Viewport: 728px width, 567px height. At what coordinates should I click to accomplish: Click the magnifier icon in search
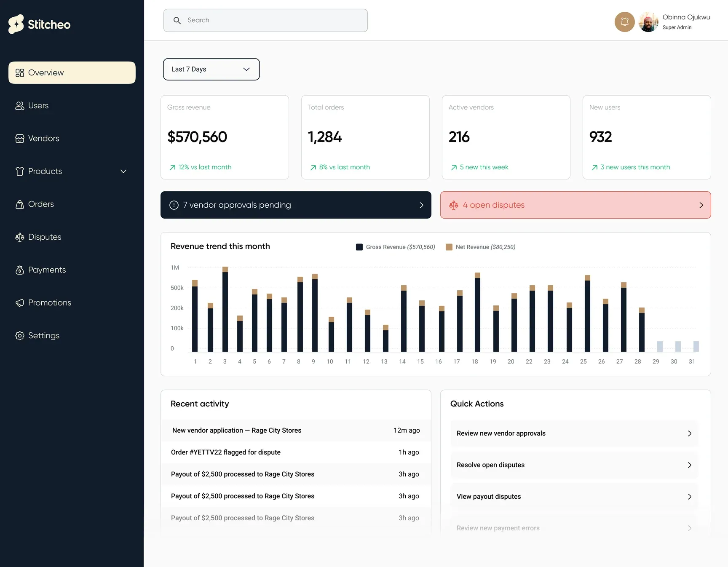pyautogui.click(x=177, y=20)
